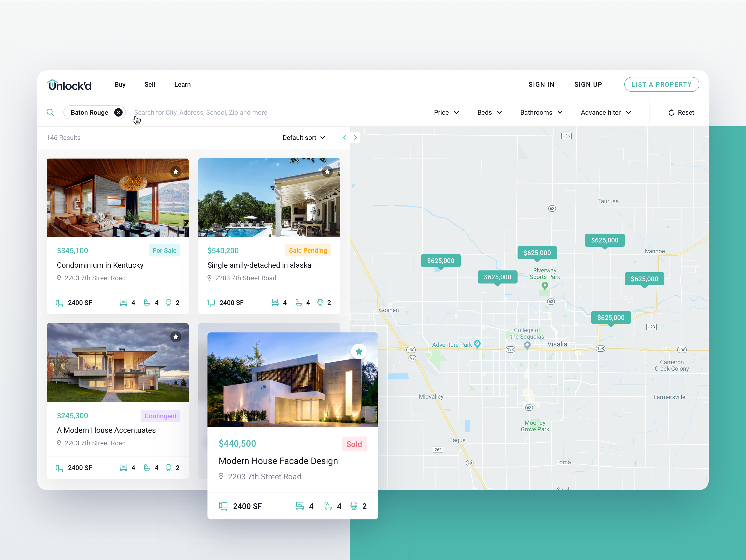Open the A Modern House Accentuates photo
The image size is (746, 560).
point(118,363)
